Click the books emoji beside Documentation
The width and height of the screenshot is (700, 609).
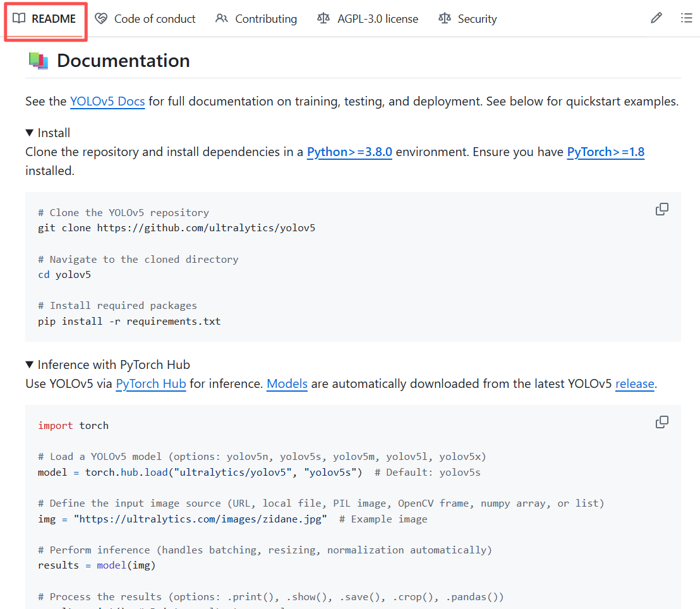pos(39,61)
